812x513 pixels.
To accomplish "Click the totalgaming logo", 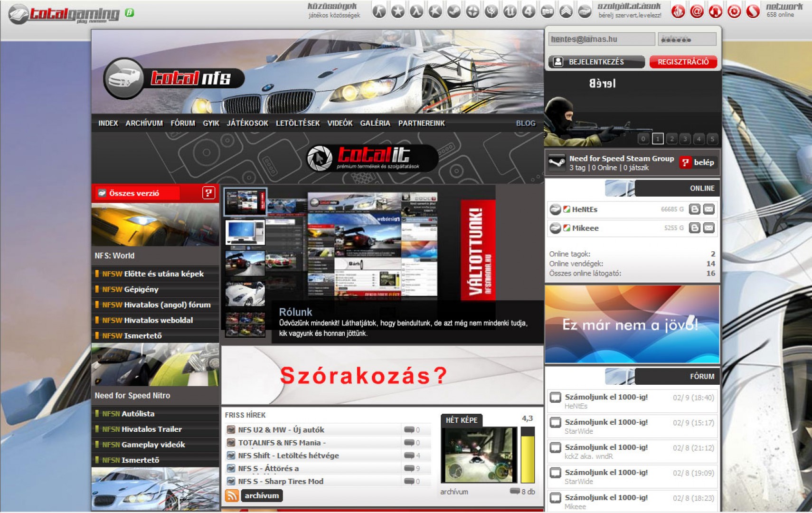I will [x=65, y=14].
